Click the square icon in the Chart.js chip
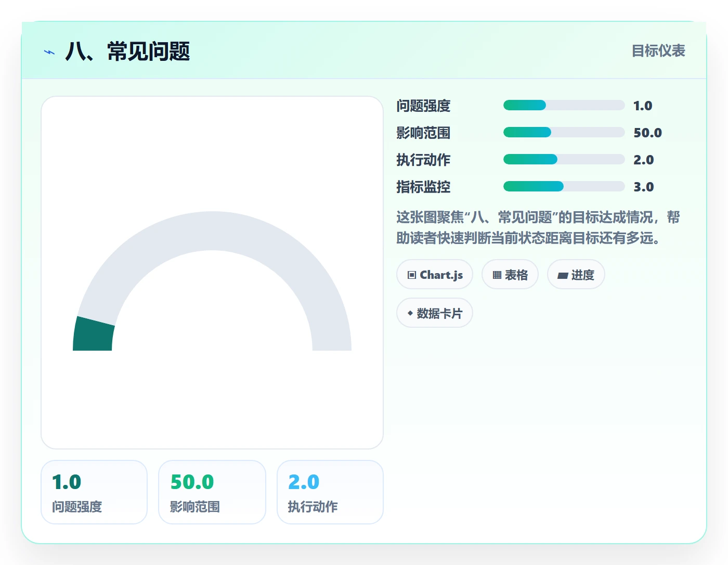 [412, 275]
